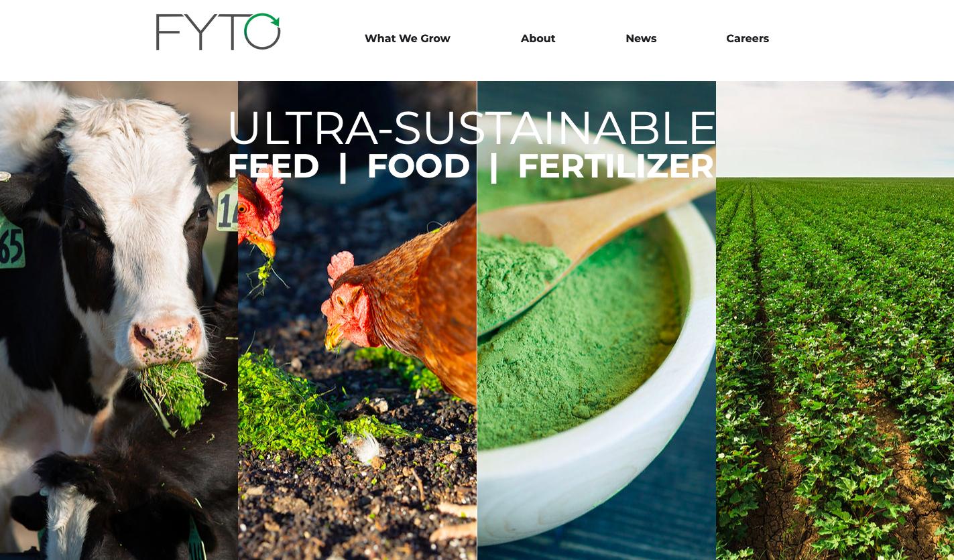Click the word FEED in the banner
Viewport: 954px width, 560px height.
[274, 166]
